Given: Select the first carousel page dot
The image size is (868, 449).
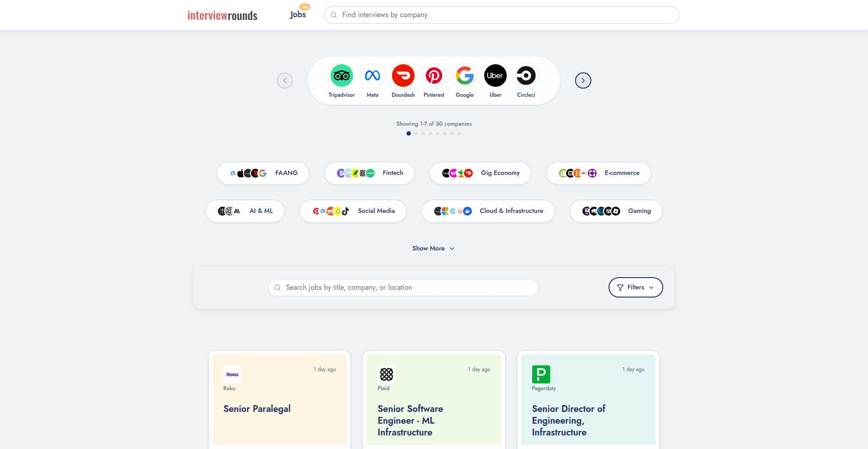Looking at the screenshot, I should [409, 133].
